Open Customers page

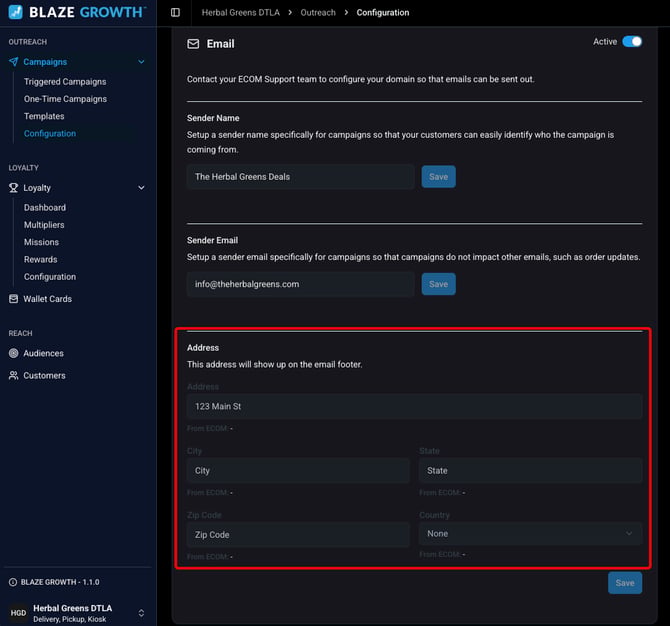(x=44, y=376)
